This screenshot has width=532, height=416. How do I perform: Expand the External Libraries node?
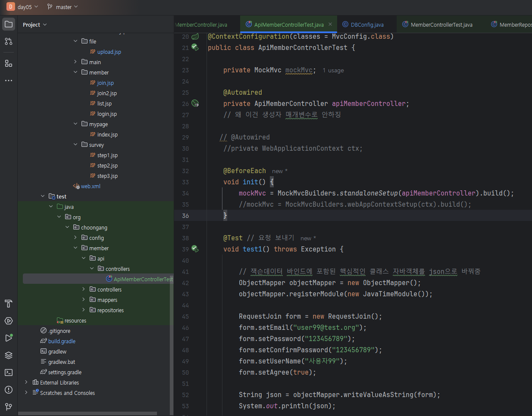tap(26, 382)
